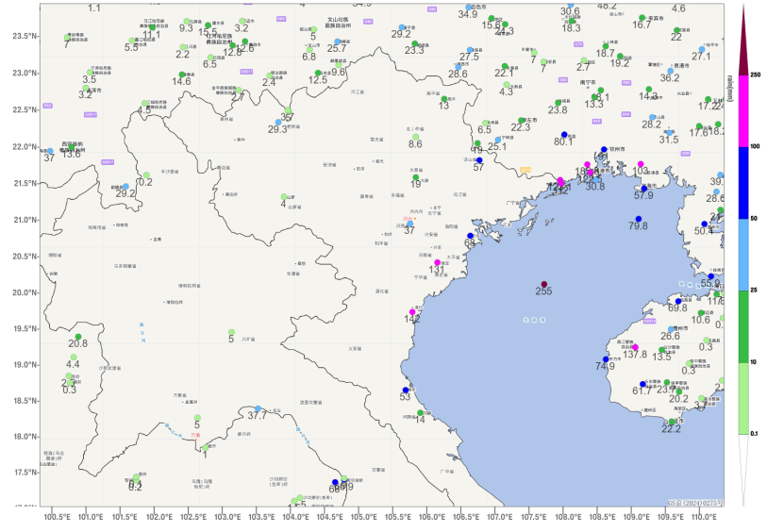The height and width of the screenshot is (532, 784).
Task: Click the 103.0°E longitude axis label
Action: (227, 517)
